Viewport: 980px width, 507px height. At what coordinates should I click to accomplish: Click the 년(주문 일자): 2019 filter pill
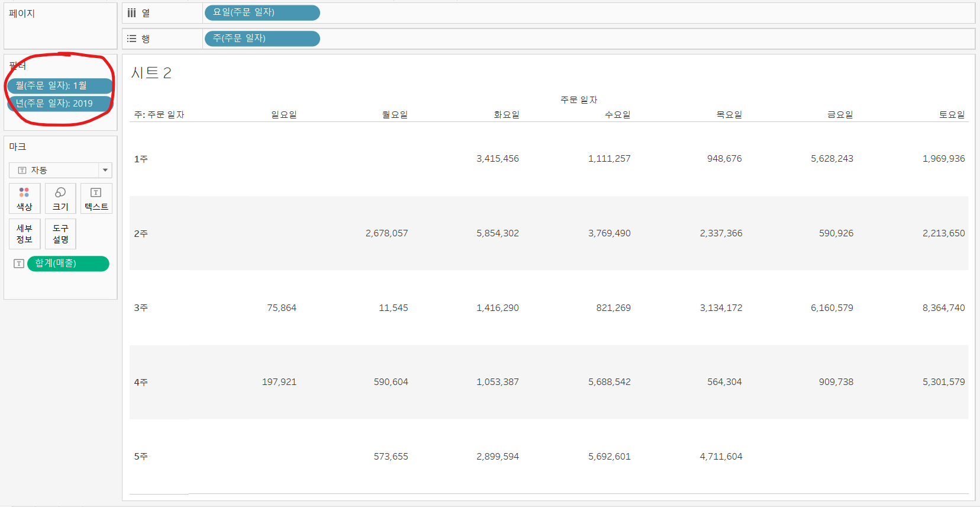[60, 104]
